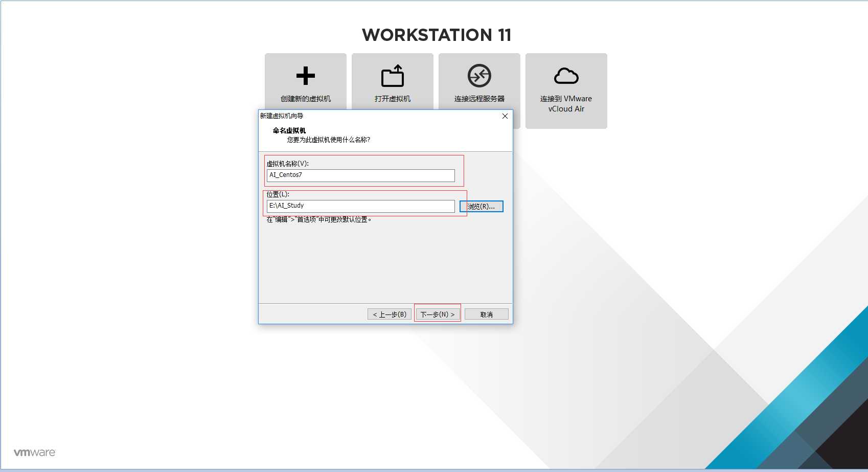Click the VMware vCloud Air cloud icon
Viewport: 868px width, 472px height.
566,76
